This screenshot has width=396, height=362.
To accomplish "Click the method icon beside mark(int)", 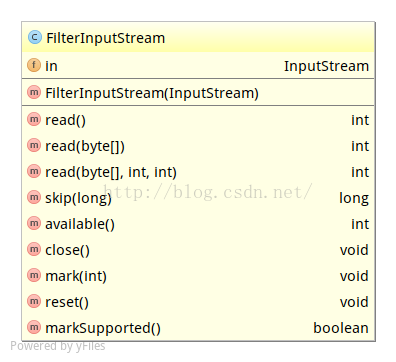I will click(x=34, y=275).
